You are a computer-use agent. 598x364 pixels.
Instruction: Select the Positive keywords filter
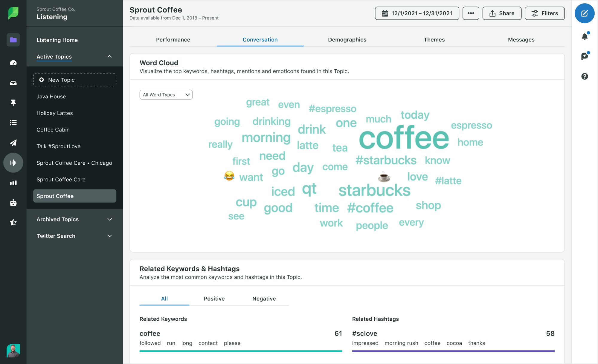(214, 298)
